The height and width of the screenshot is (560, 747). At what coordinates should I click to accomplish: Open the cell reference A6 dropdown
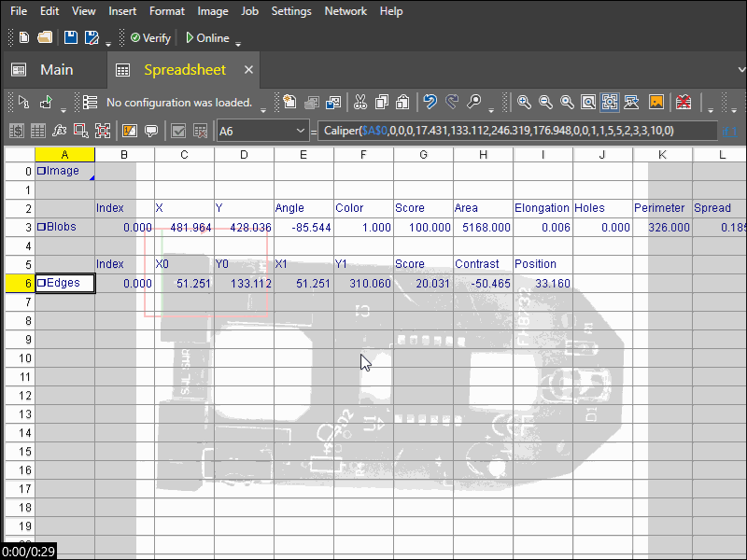pos(300,131)
